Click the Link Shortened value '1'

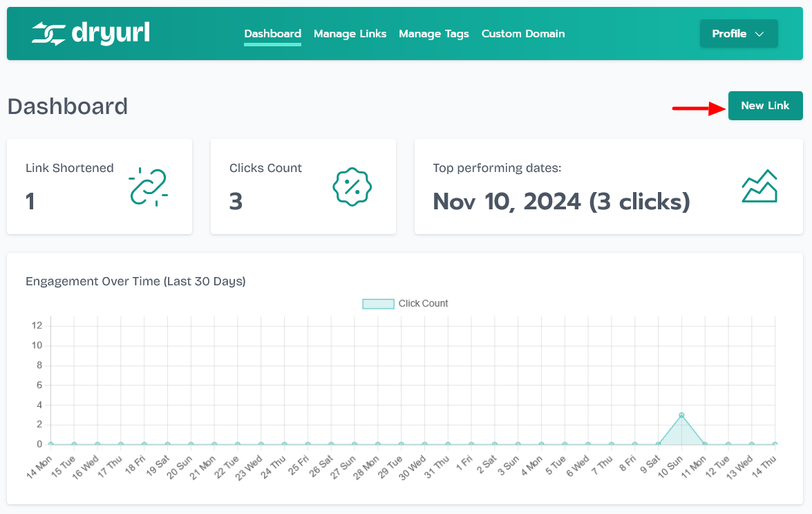[30, 201]
